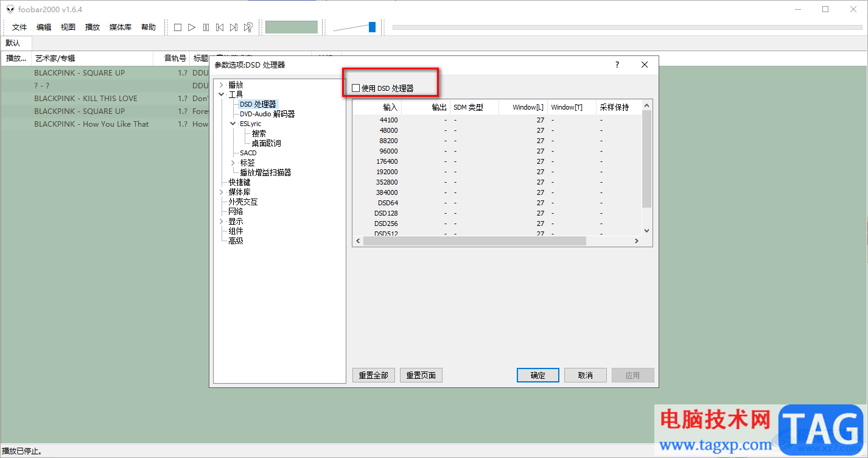Select 桌面歌词 under ESLyric
The width and height of the screenshot is (868, 458).
tap(267, 143)
